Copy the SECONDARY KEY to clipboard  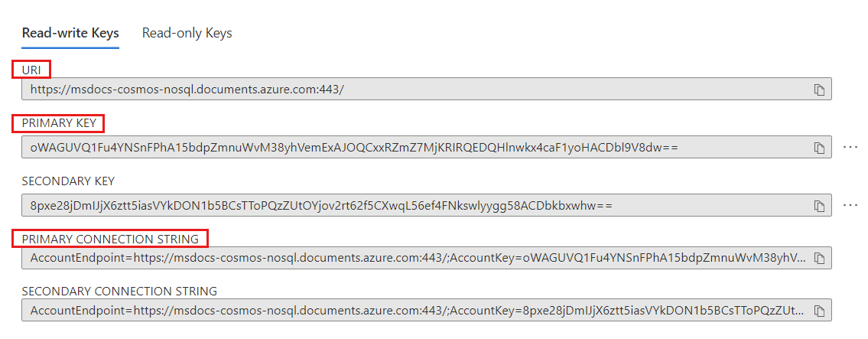pos(819,206)
